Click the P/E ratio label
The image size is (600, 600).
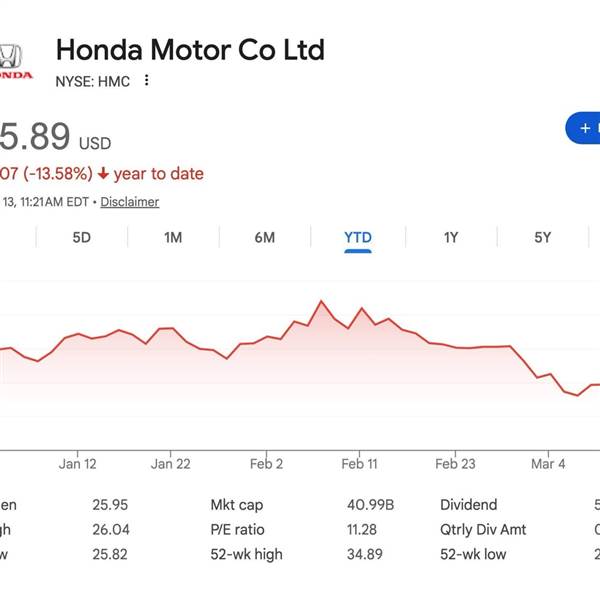236,530
